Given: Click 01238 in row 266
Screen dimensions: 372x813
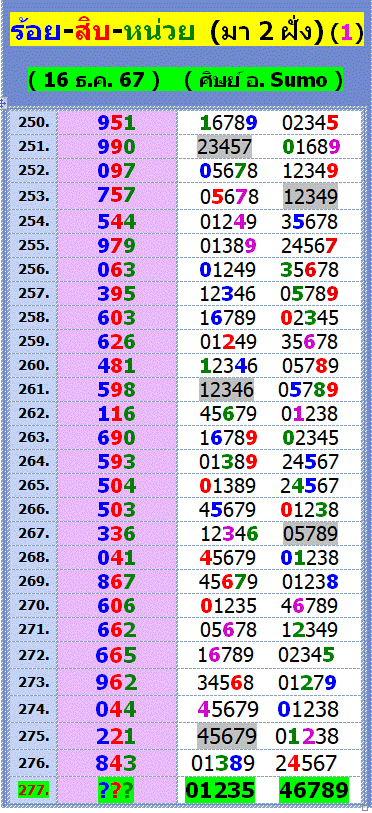Looking at the screenshot, I should click(x=310, y=510).
